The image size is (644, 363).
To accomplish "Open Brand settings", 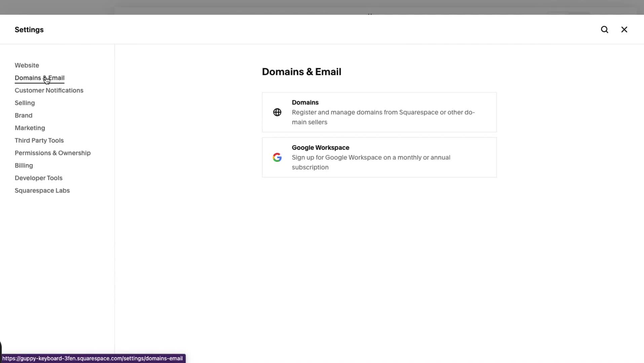I will coord(24,115).
